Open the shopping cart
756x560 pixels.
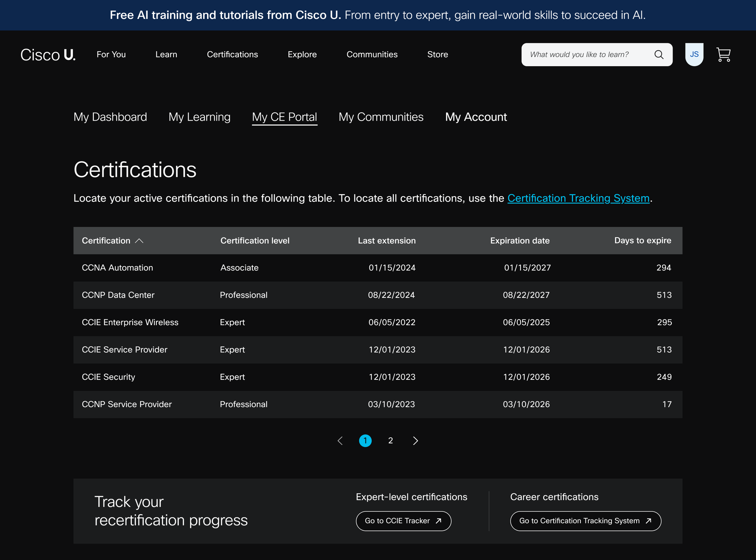point(723,55)
